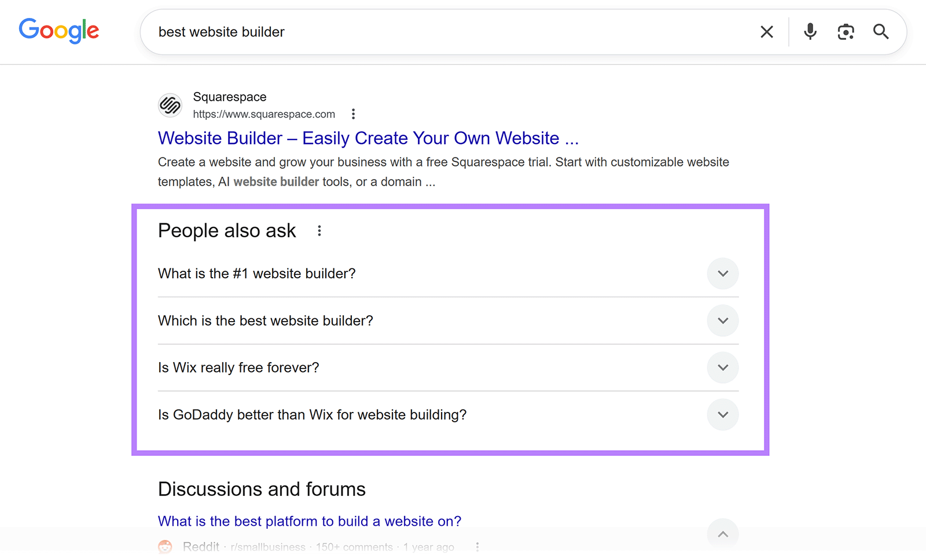This screenshot has height=560, width=926.
Task: Open the Squarespace result options menu
Action: pos(353,114)
